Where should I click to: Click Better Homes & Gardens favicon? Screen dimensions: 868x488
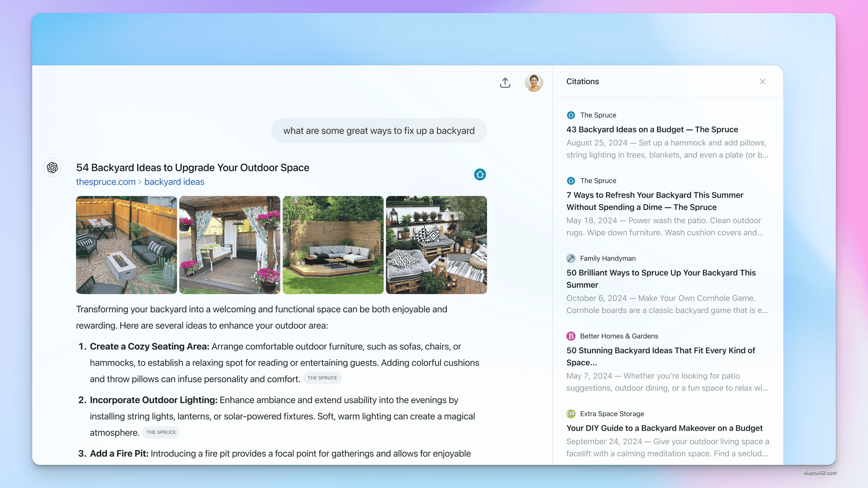[571, 336]
